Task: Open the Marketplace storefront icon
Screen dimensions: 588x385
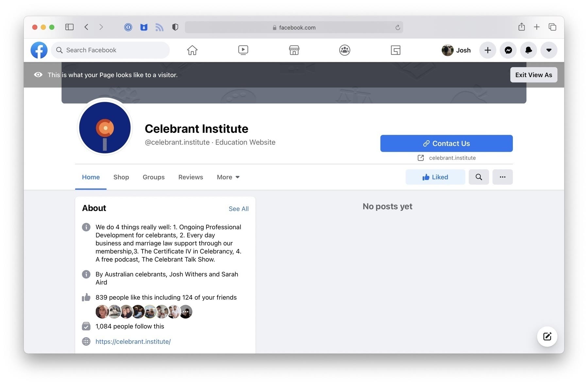Action: point(294,50)
